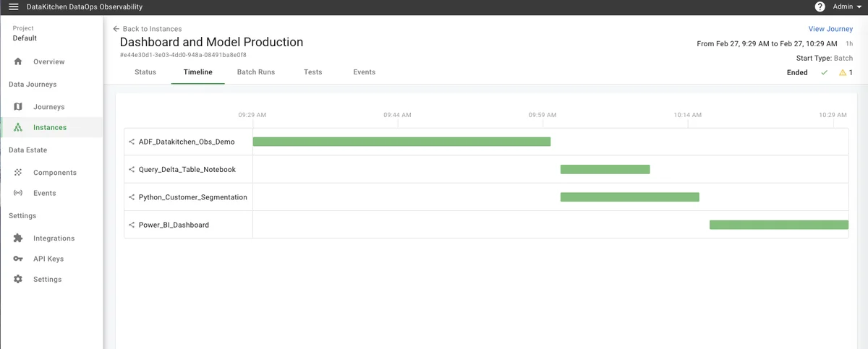Click the Python_Customer_Segmentation green timeline bar
868x349 pixels.
629,197
